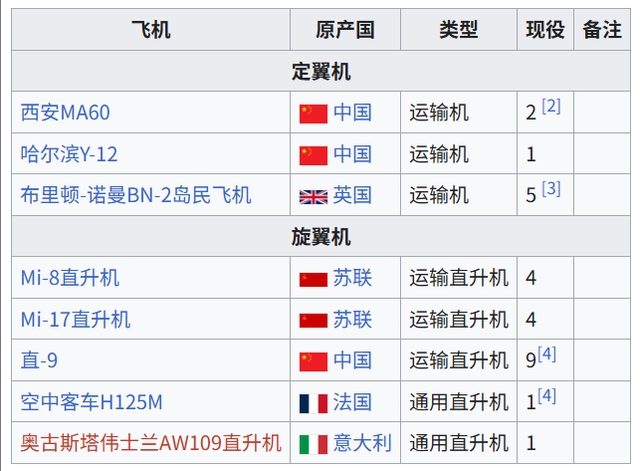
Task: Click the 旋翼机 section heading
Action: (x=321, y=237)
